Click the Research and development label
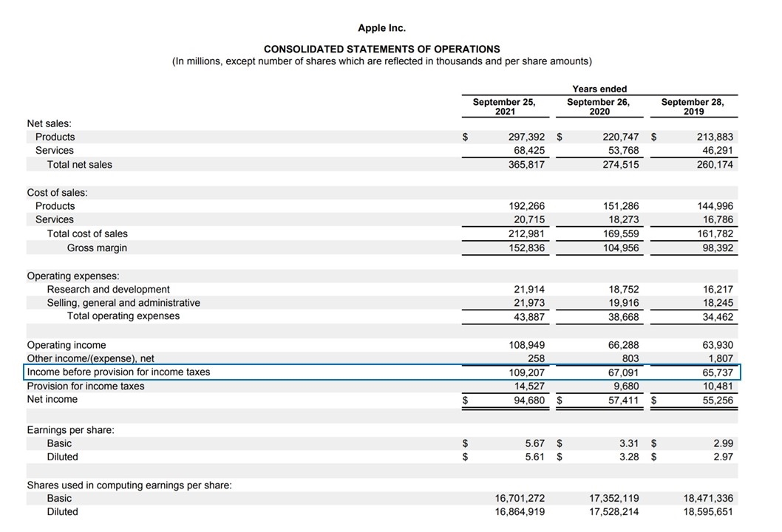Viewport: 782px width, 532px height. pos(108,289)
